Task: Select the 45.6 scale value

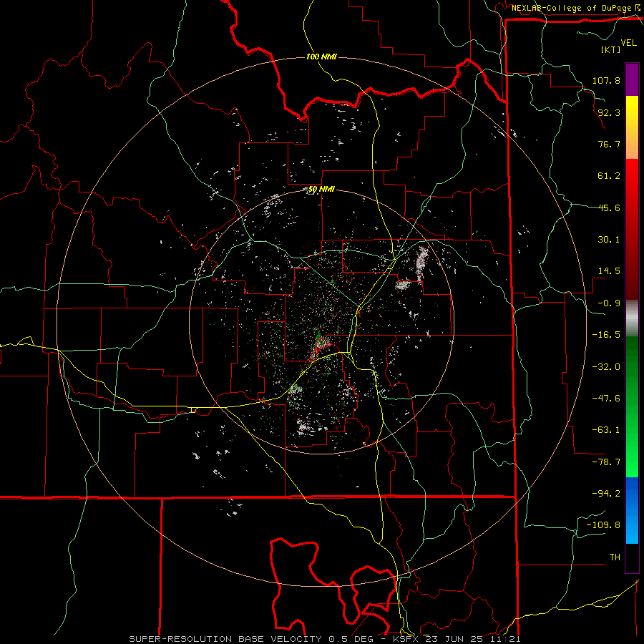Action: point(609,208)
